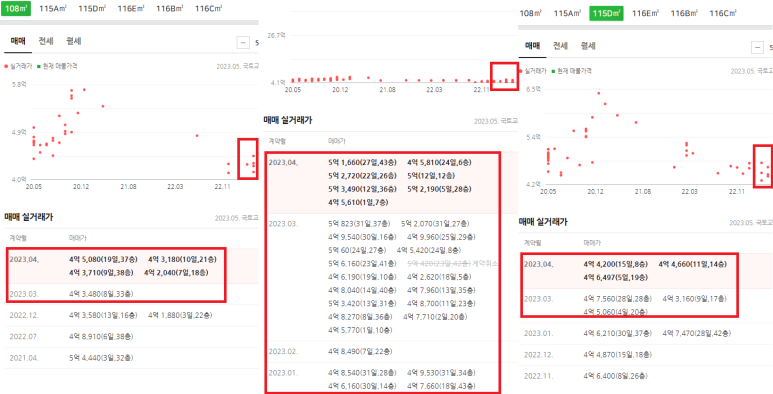
Task: Click the 4억 5,610(1일,7층) price entry
Action: click(x=358, y=202)
